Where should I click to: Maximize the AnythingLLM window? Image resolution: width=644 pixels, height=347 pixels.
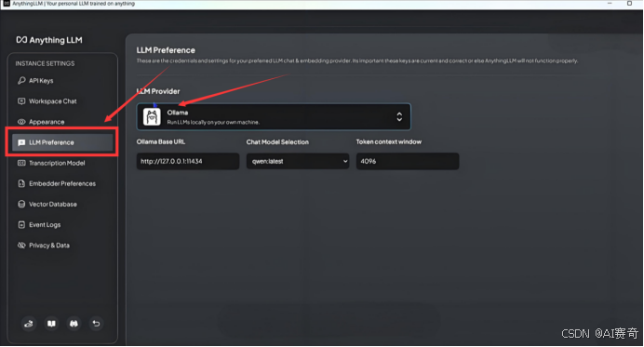[x=629, y=4]
